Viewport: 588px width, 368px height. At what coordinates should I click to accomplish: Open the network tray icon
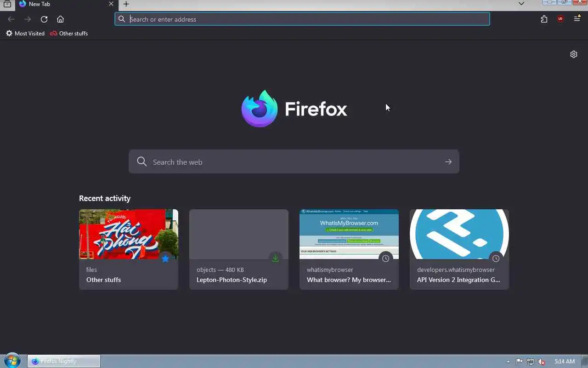click(x=531, y=362)
